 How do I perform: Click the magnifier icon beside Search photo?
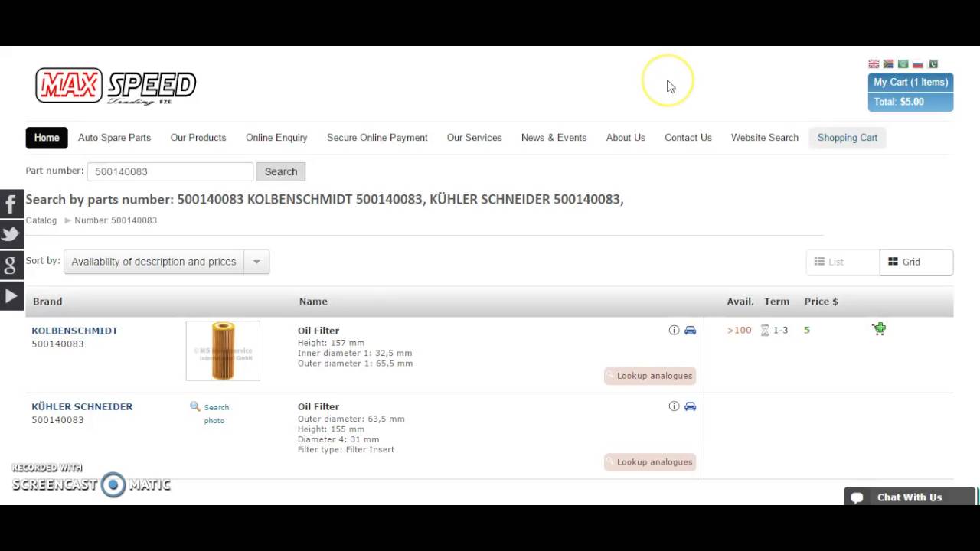(x=195, y=406)
